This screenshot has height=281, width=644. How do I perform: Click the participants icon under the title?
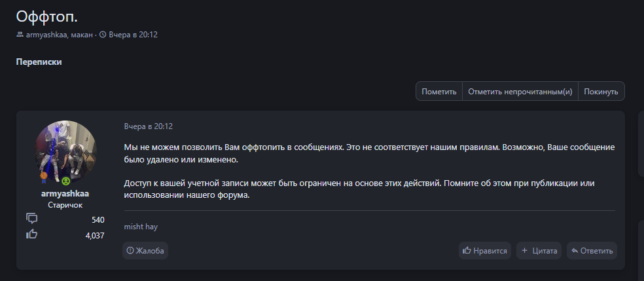tap(20, 35)
